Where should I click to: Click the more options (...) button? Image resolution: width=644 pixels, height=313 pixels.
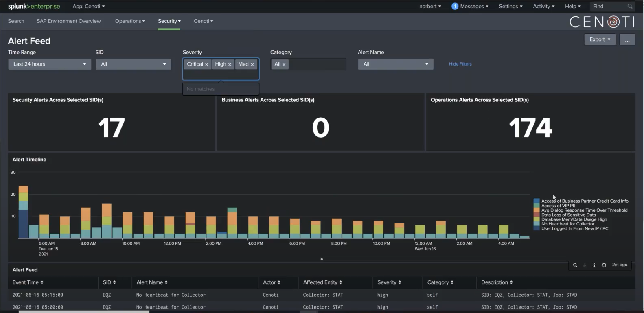coord(627,39)
